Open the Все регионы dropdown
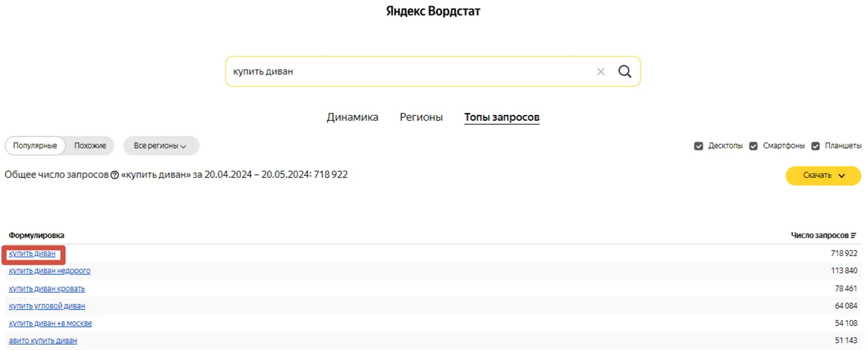 (x=161, y=146)
